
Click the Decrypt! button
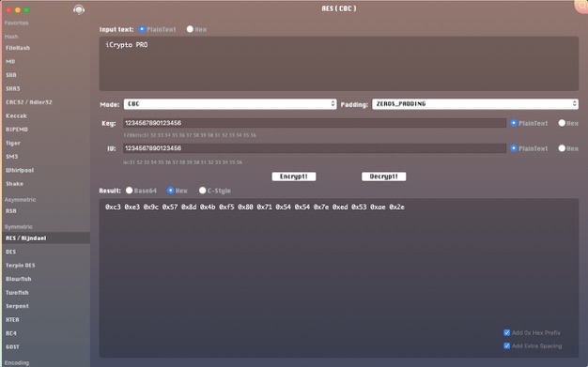pyautogui.click(x=383, y=176)
